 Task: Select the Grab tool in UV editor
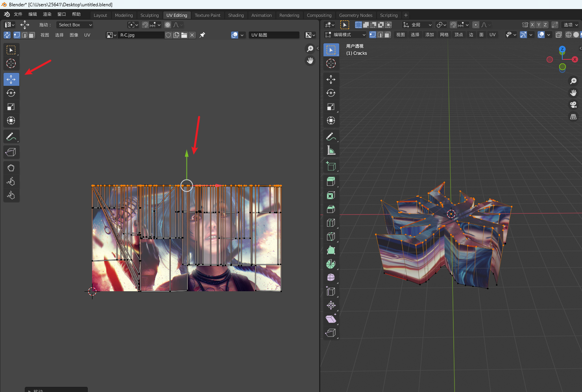point(11,168)
